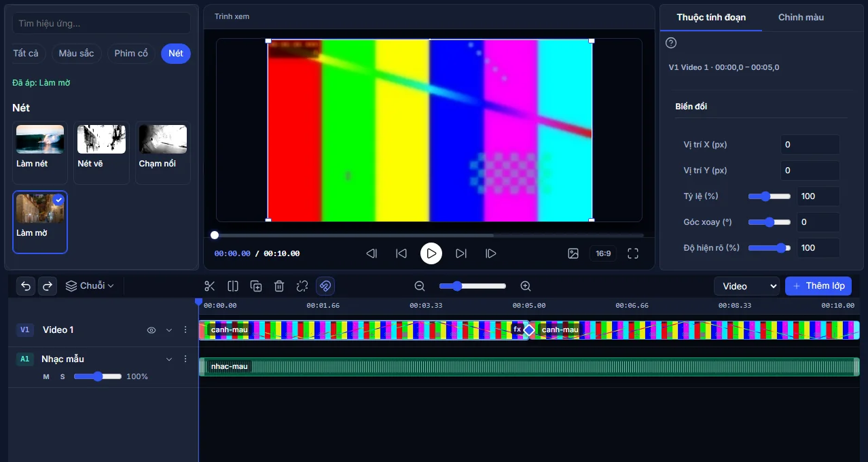Image resolution: width=868 pixels, height=462 pixels.
Task: Show all effects with Tất cả filter
Action: pyautogui.click(x=27, y=54)
